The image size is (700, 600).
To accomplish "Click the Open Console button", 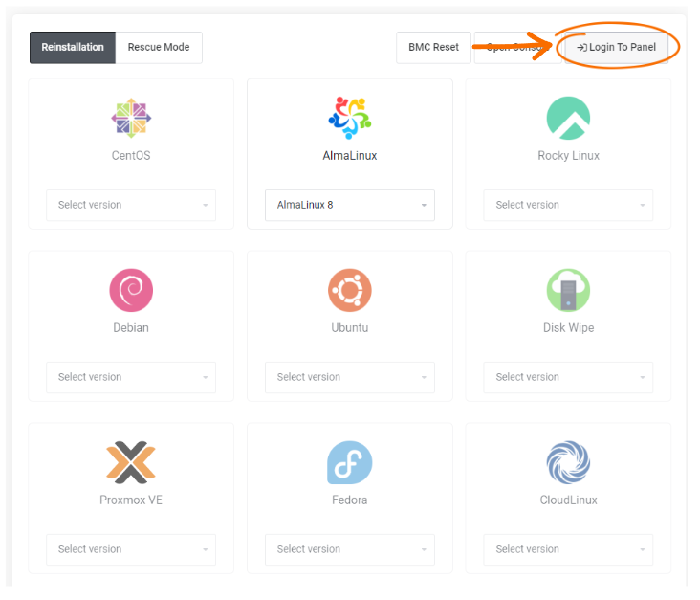I will (x=518, y=47).
